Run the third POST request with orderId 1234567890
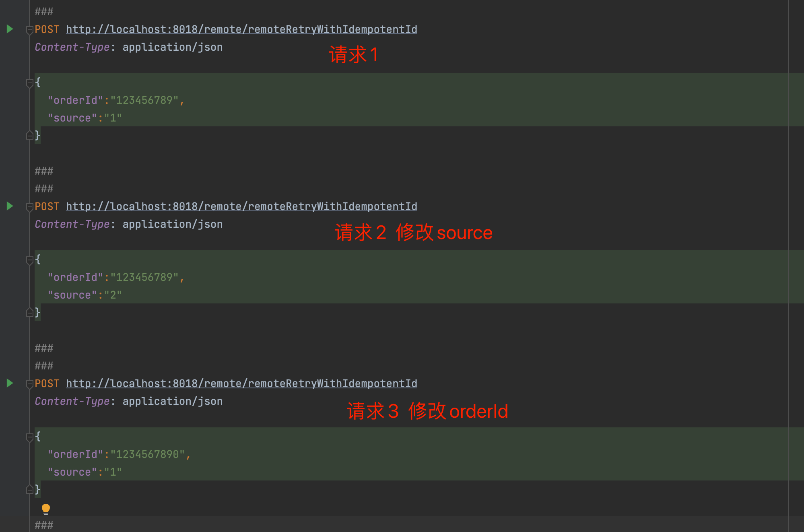804x532 pixels. pos(10,383)
